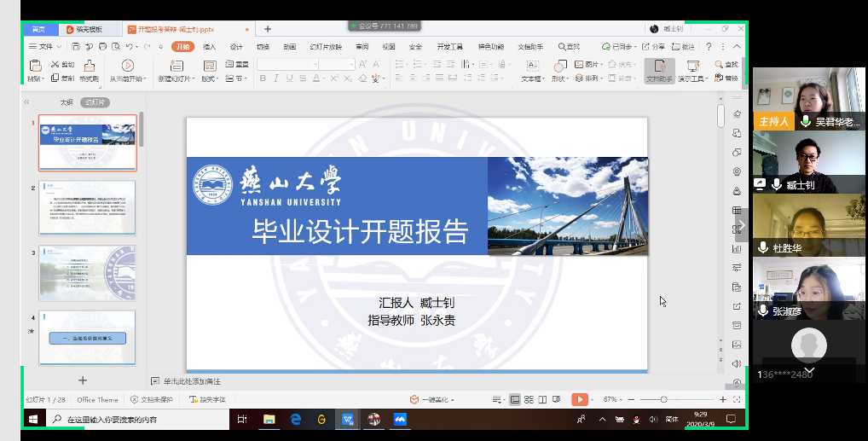
Task: Select slide 3 thumbnail in the slide panel
Action: click(x=87, y=273)
